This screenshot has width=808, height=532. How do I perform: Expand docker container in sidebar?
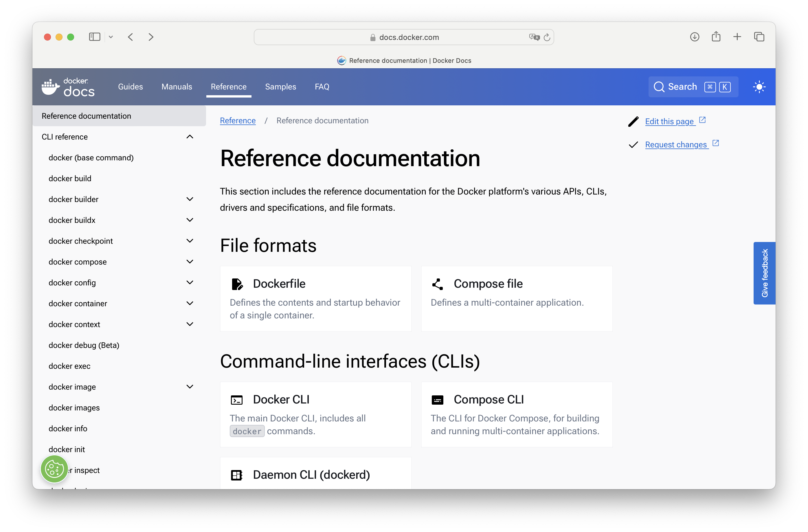(190, 303)
